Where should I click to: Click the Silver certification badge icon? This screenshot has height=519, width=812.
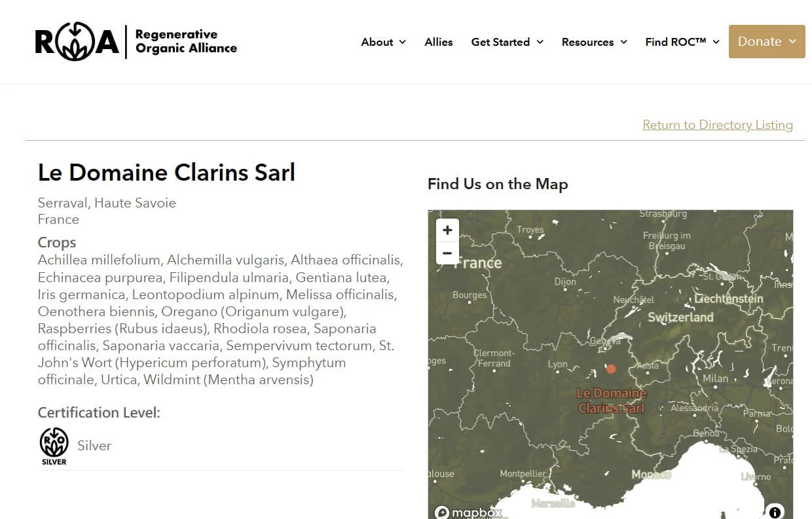[x=54, y=446]
